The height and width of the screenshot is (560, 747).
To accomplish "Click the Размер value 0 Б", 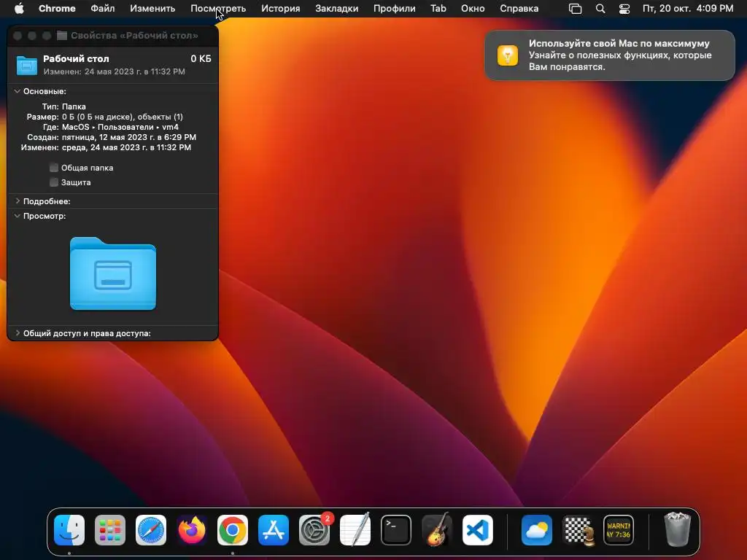I will (123, 117).
